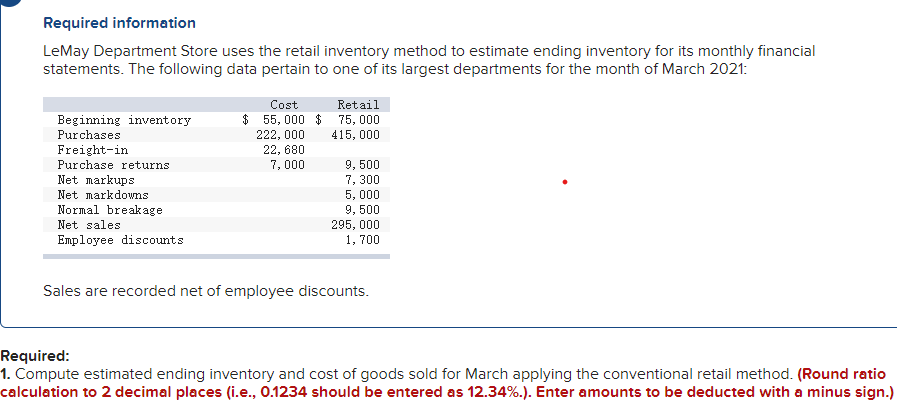The width and height of the screenshot is (897, 410).
Task: Select the beginning inventory retail 75,000
Action: point(359,120)
